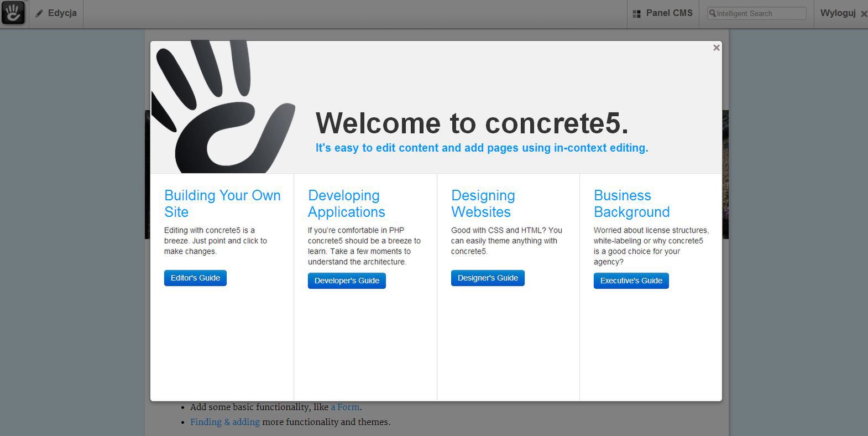This screenshot has height=436, width=868.
Task: Click Wyloguj to log out
Action: (838, 13)
